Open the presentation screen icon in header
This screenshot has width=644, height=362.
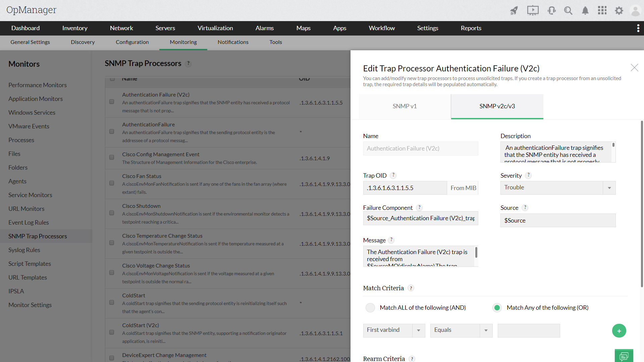tap(533, 11)
